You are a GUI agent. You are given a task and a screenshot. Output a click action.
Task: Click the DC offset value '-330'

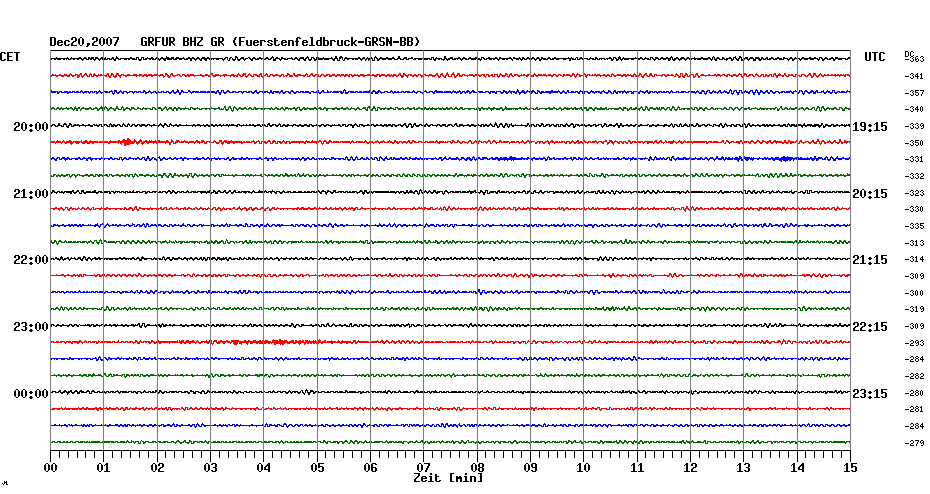click(x=914, y=209)
